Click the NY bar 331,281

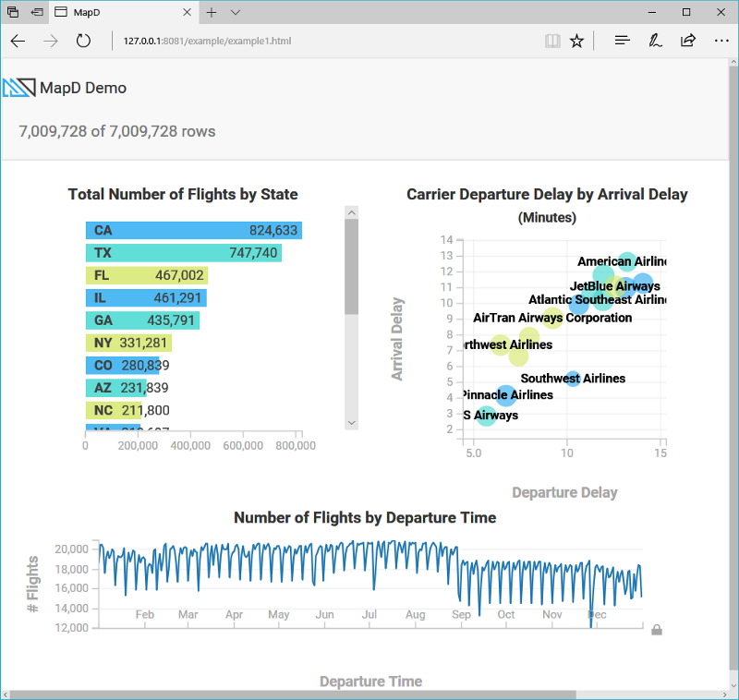(x=128, y=343)
